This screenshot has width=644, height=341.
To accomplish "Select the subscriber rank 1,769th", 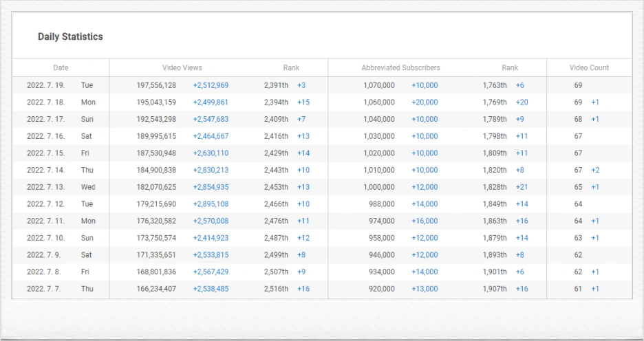I will (495, 102).
